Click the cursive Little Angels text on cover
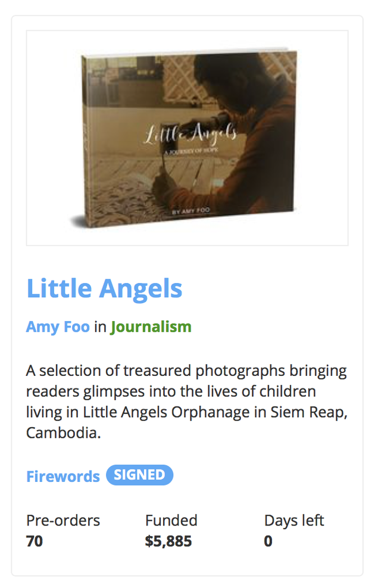378x588 pixels. click(x=190, y=134)
